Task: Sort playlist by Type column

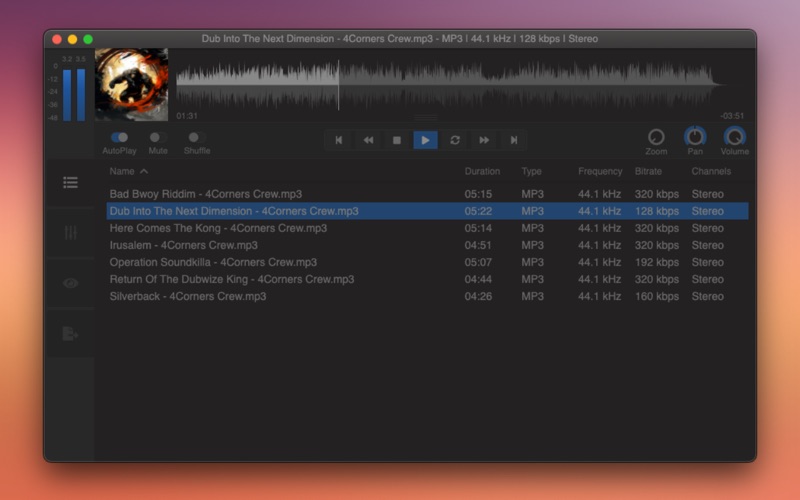Action: 531,171
